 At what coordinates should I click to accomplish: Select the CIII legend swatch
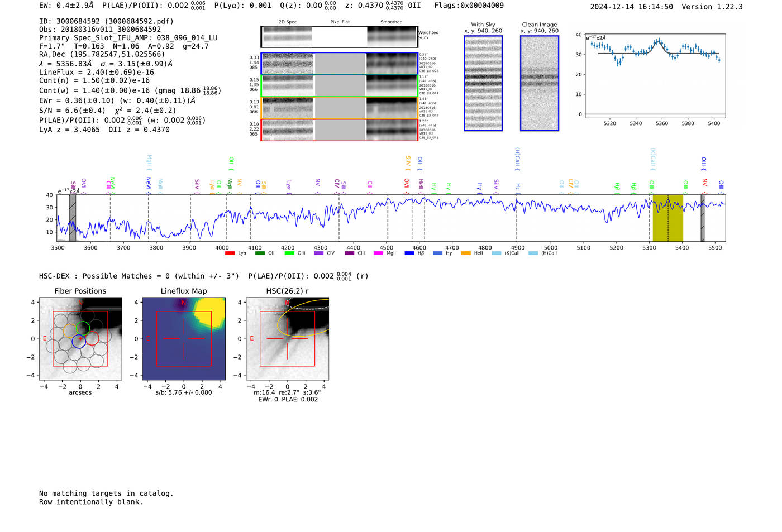tap(350, 253)
